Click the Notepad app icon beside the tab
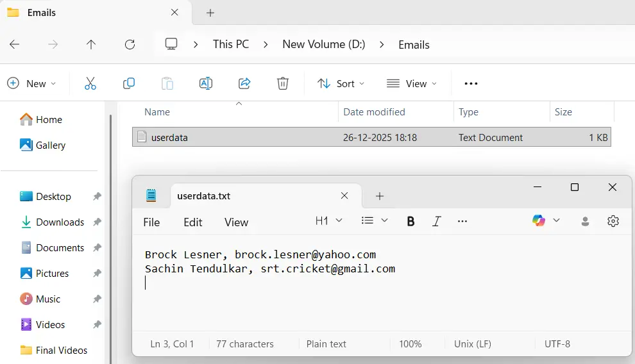Viewport: 635px width, 364px height. click(151, 195)
